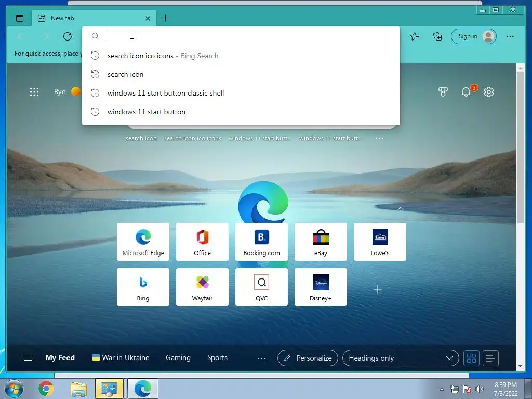Image resolution: width=532 pixels, height=399 pixels.
Task: Collapse quick links with the chevron arrow
Action: click(x=401, y=209)
